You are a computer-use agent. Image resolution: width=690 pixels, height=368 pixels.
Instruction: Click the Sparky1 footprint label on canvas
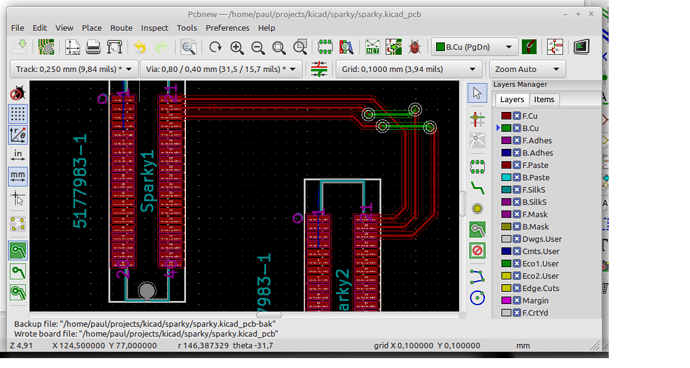tap(148, 181)
